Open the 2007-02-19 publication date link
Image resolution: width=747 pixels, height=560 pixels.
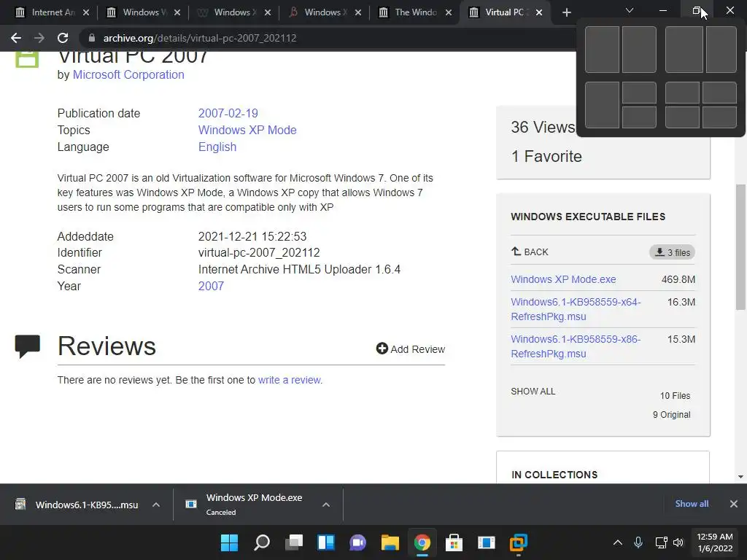tap(228, 113)
